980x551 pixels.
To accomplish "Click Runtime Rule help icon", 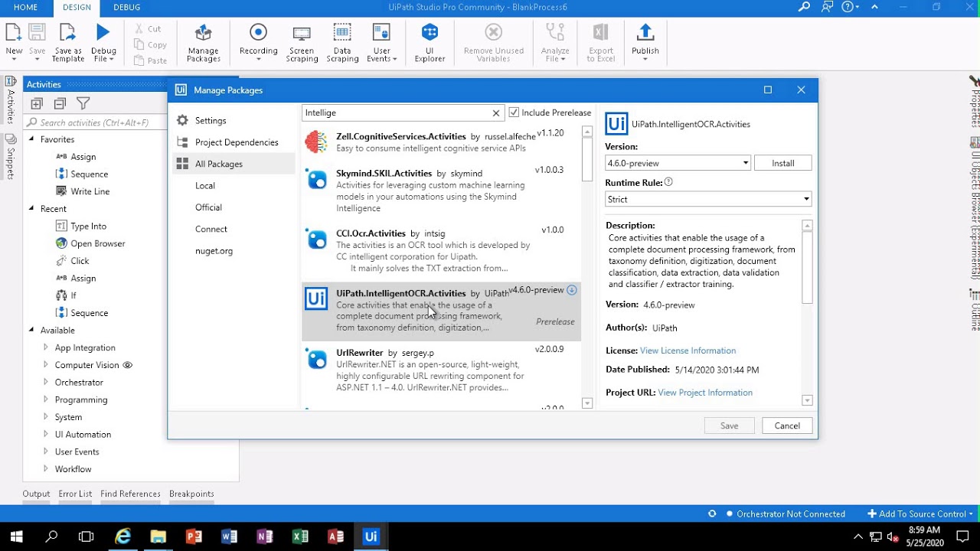I will coord(668,182).
